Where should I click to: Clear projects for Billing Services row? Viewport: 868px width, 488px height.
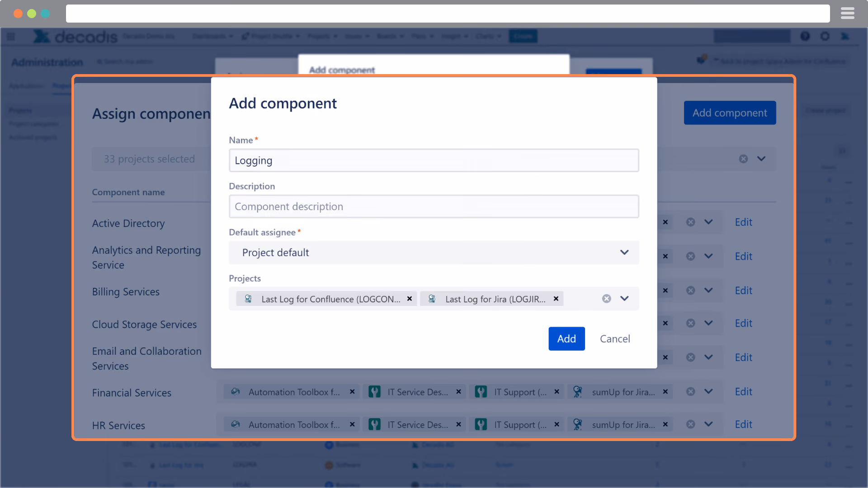coord(690,291)
